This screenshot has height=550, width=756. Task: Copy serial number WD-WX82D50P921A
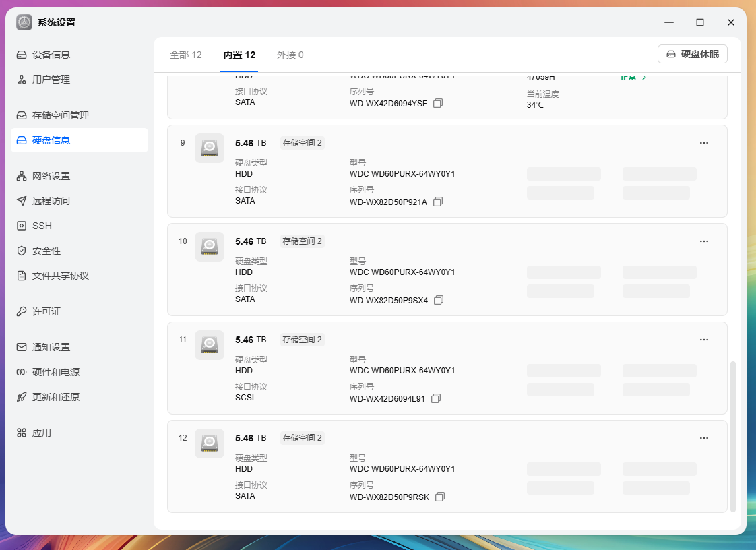(x=438, y=202)
